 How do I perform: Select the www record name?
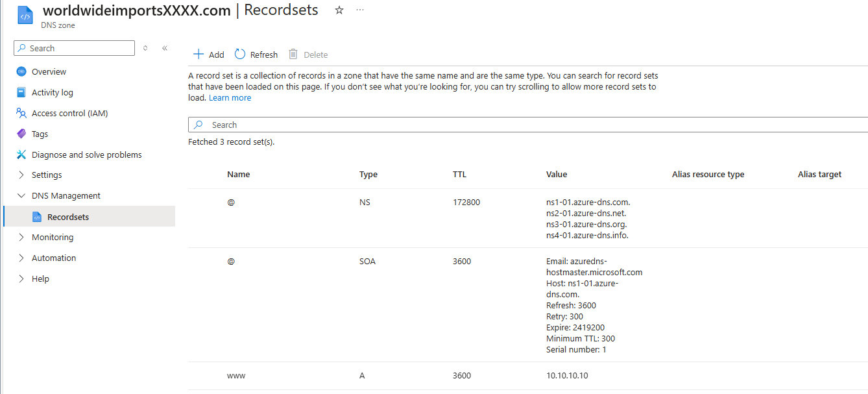click(x=236, y=376)
